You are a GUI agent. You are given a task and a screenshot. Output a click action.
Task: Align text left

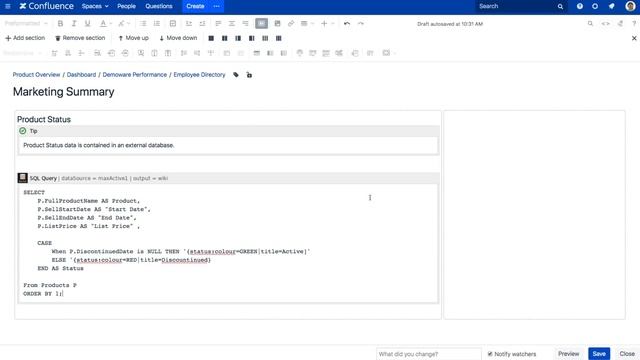click(x=218, y=24)
